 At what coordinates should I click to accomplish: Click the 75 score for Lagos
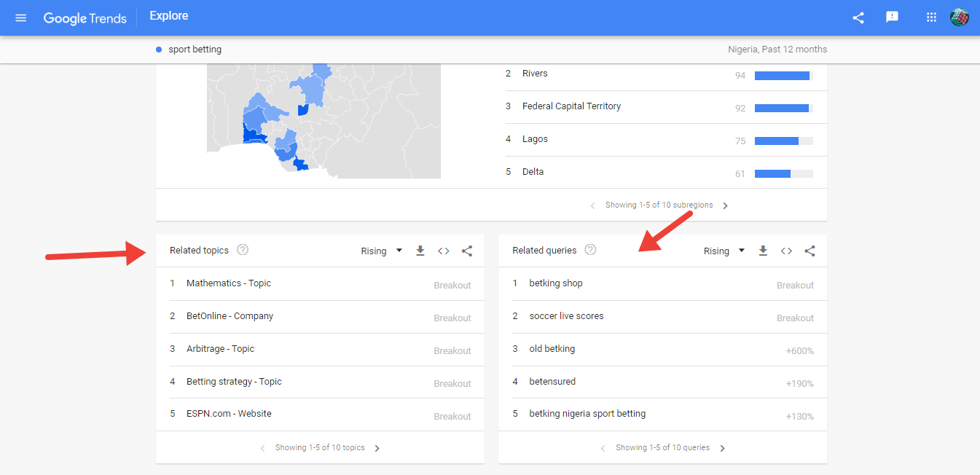[x=740, y=141]
